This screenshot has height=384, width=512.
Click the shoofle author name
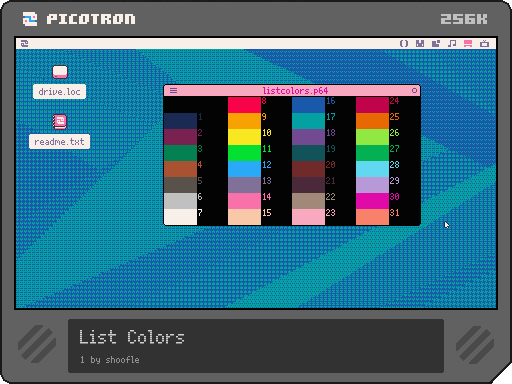point(122,360)
